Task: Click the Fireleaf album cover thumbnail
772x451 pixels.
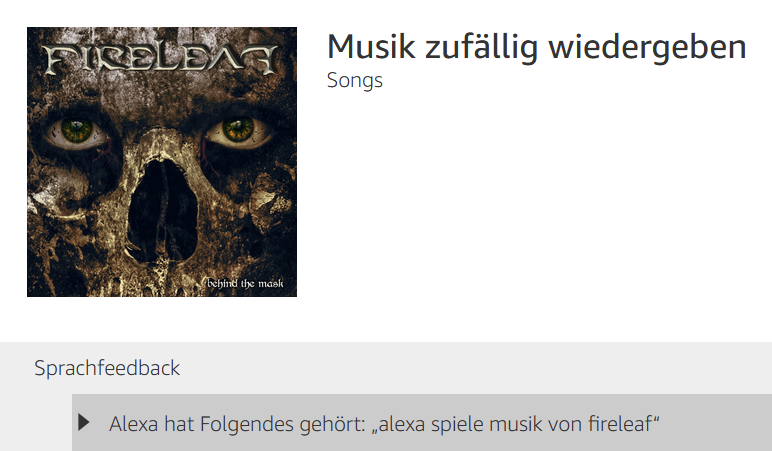Action: coord(162,162)
